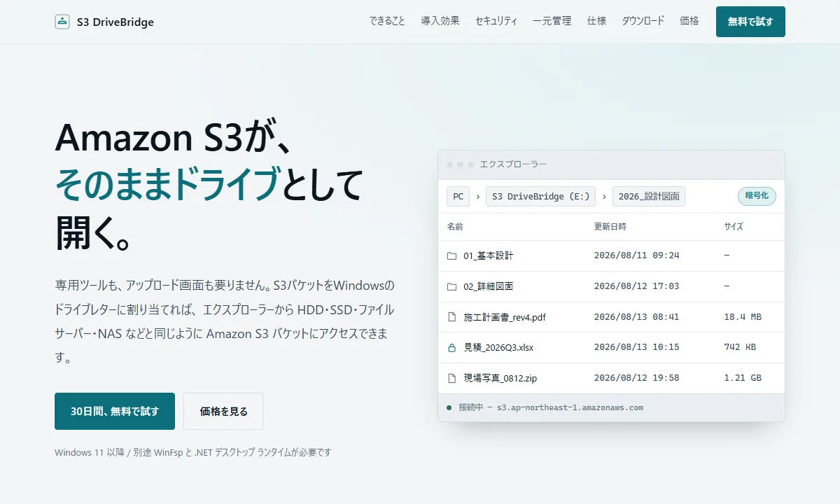Click the date 2026/08/12 17:03

click(636, 286)
